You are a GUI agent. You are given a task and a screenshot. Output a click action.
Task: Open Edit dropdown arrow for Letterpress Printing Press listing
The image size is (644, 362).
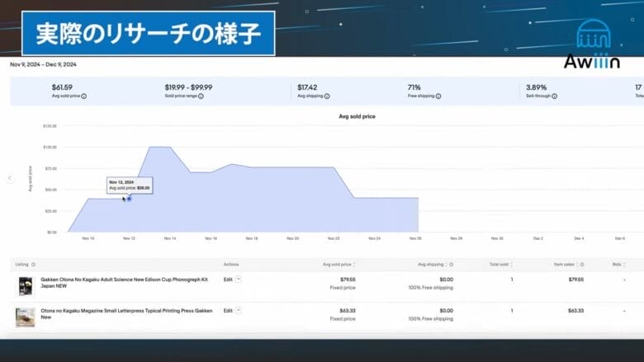(x=239, y=311)
